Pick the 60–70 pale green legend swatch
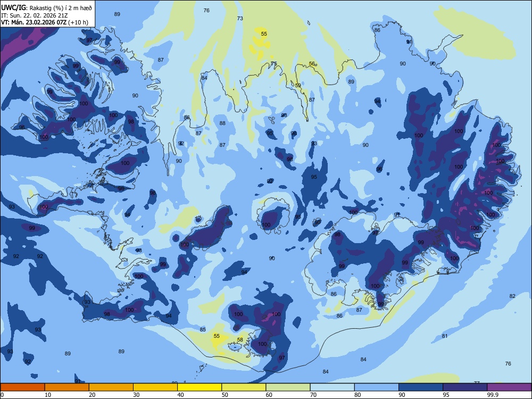Screen dimensions: 532x399 coord(288,387)
